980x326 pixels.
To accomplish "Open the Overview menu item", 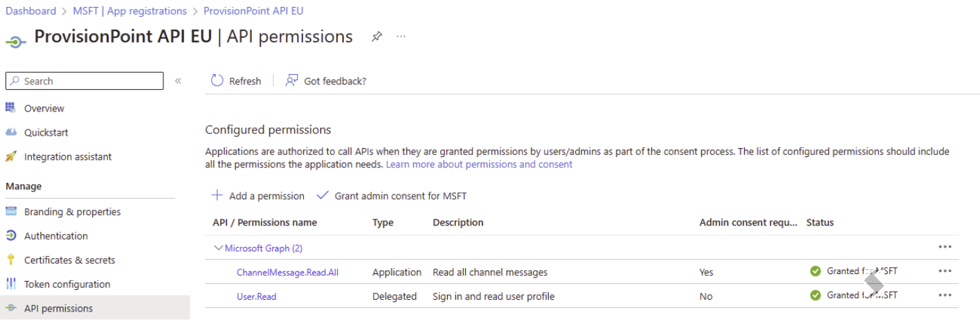I will click(x=44, y=108).
